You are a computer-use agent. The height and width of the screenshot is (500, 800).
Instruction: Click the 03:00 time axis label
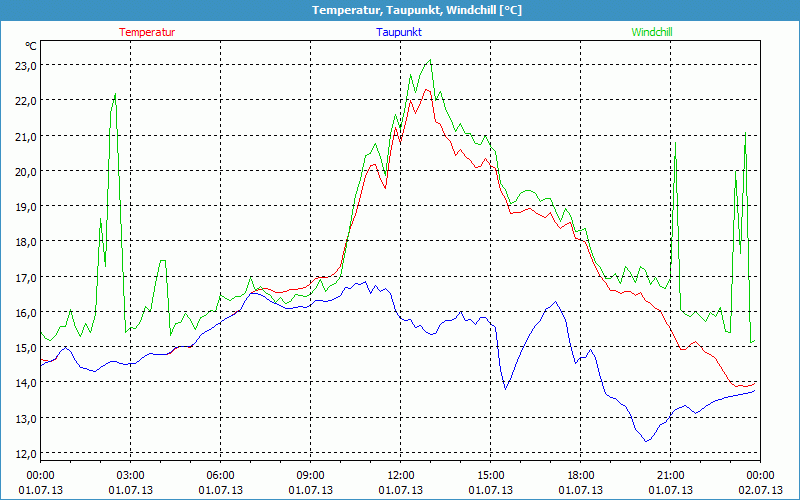tap(131, 475)
